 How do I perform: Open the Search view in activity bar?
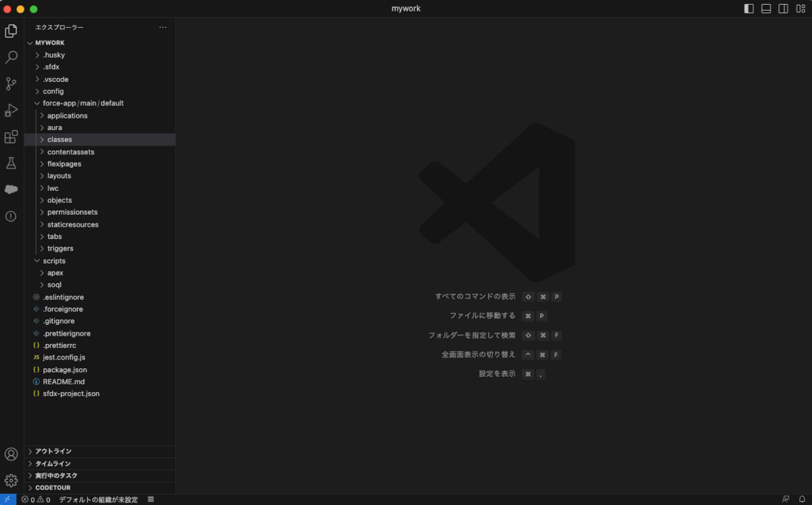click(11, 58)
